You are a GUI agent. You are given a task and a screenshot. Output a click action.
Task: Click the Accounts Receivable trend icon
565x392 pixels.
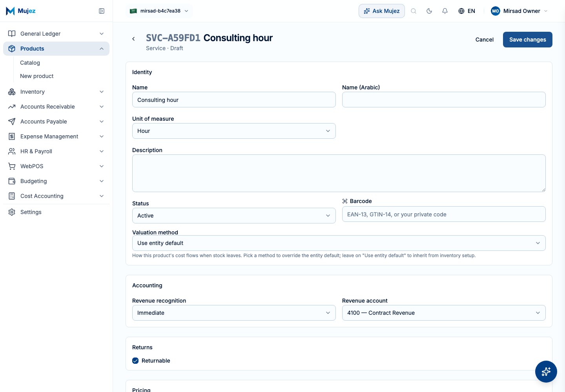coord(12,107)
